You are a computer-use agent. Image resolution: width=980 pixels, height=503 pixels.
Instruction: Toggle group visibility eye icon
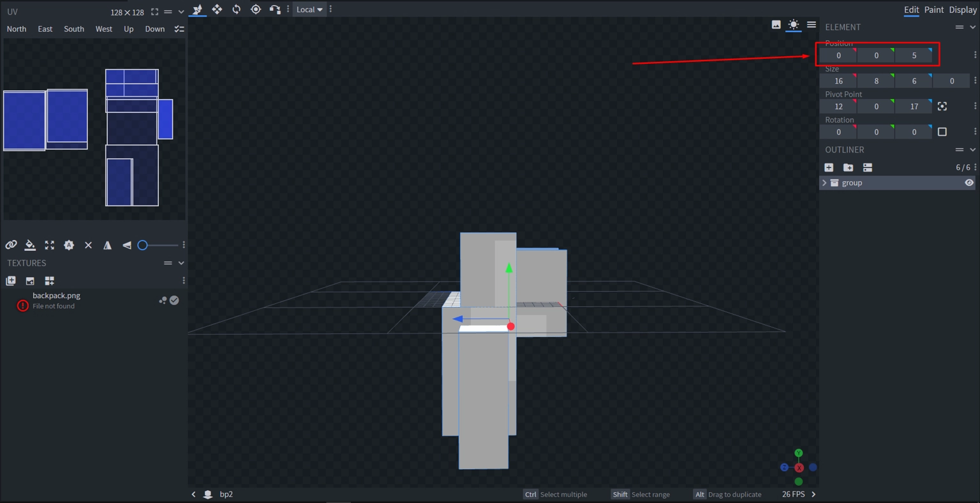click(x=969, y=183)
